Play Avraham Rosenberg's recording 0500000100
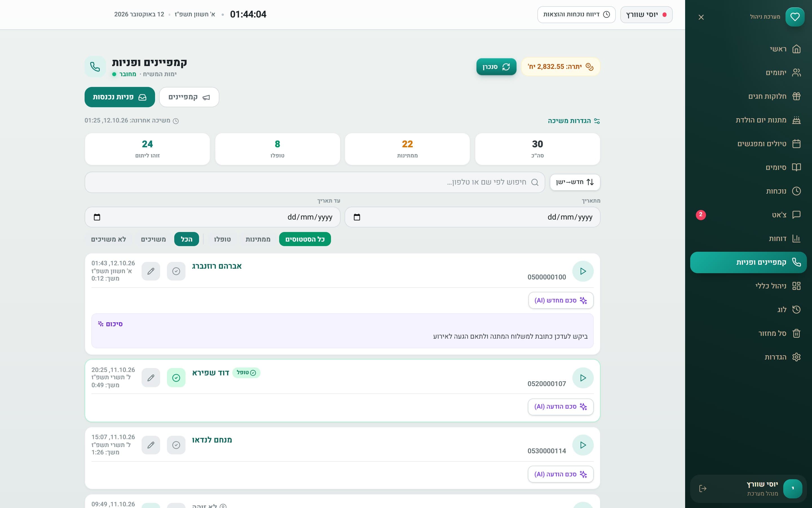Viewport: 812px width, 508px height. click(583, 271)
